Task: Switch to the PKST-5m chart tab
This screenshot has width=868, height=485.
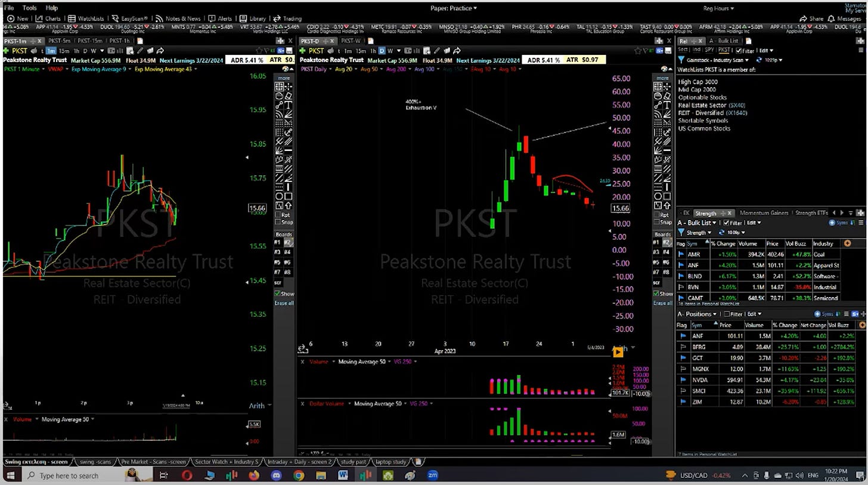Action: pos(59,41)
